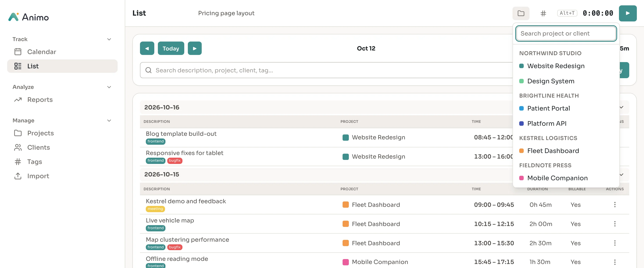Open actions menu for Map clustering performance
Viewport: 644px width, 268px height.
[615, 243]
